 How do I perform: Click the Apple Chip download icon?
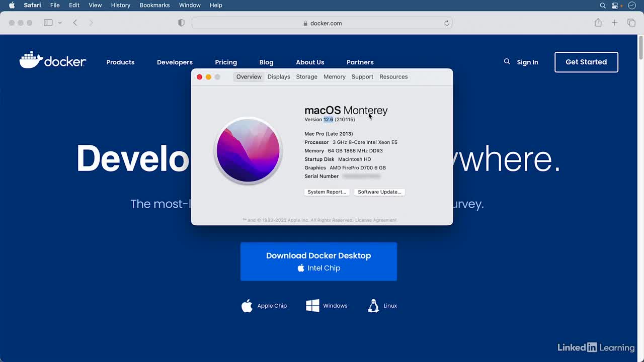tap(247, 305)
